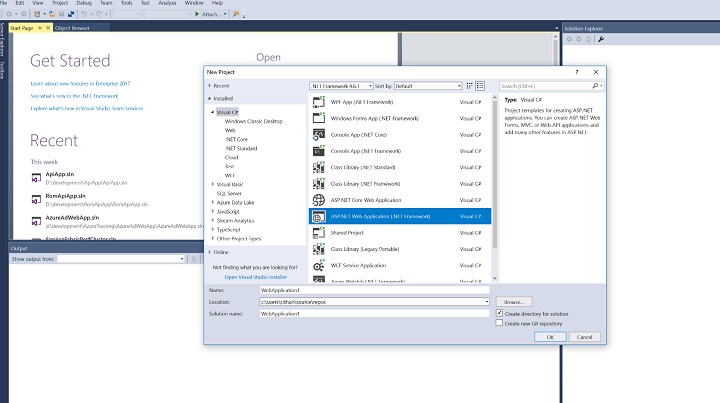Click the search magnifier in New Project dialog
The width and height of the screenshot is (720, 403).
(595, 86)
